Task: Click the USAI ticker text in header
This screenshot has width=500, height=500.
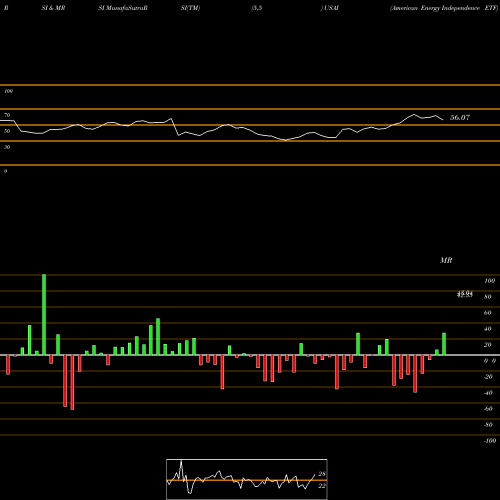Action: point(331,8)
